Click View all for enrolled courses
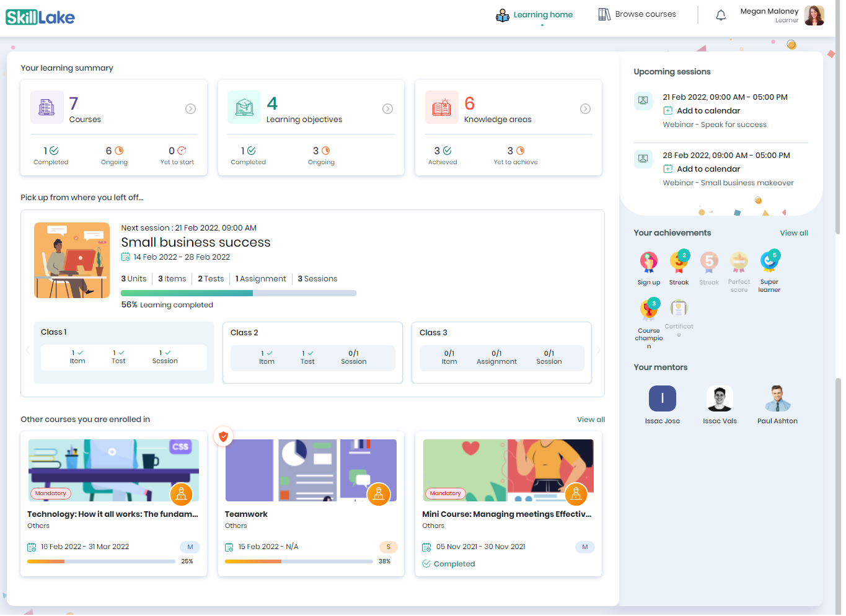 pyautogui.click(x=591, y=419)
